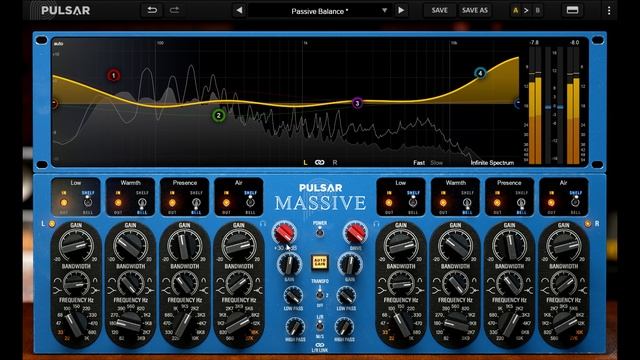Switch to A state slot
This screenshot has height=360, width=640.
(x=516, y=11)
